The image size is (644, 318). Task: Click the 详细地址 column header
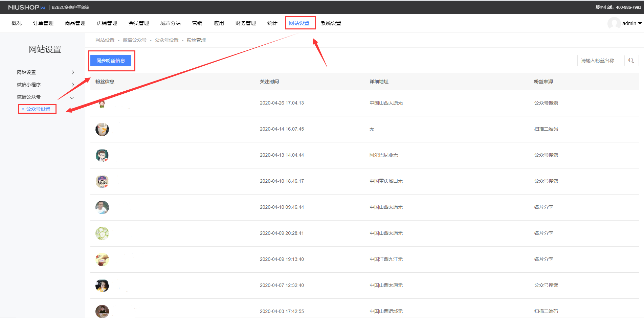(x=379, y=82)
